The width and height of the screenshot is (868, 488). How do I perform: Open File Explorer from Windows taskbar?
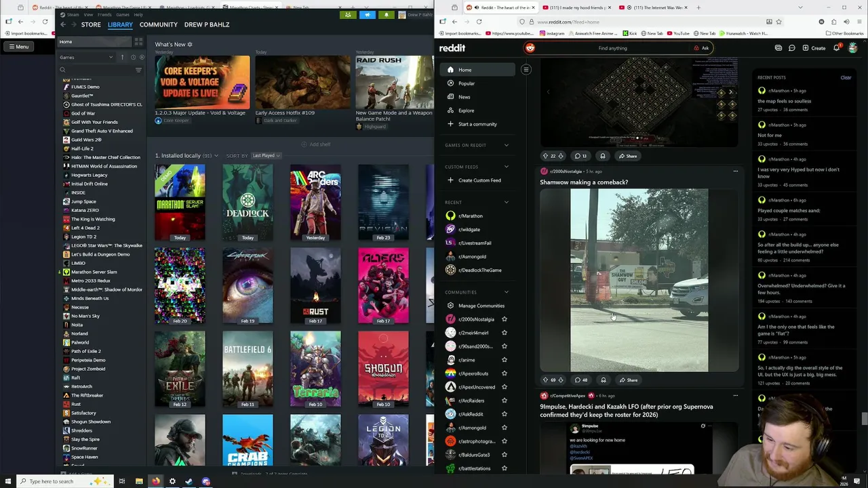[x=139, y=481]
